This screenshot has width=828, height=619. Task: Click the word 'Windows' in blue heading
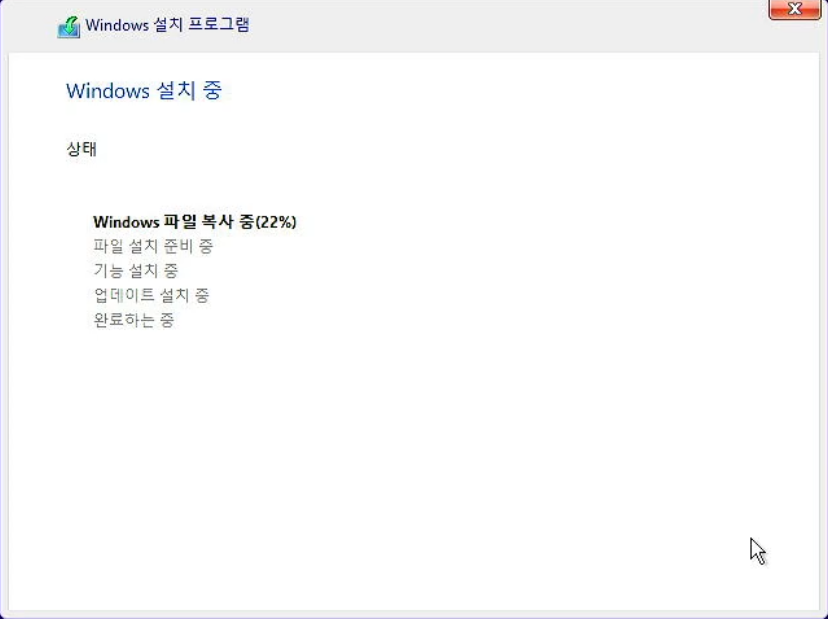[108, 91]
